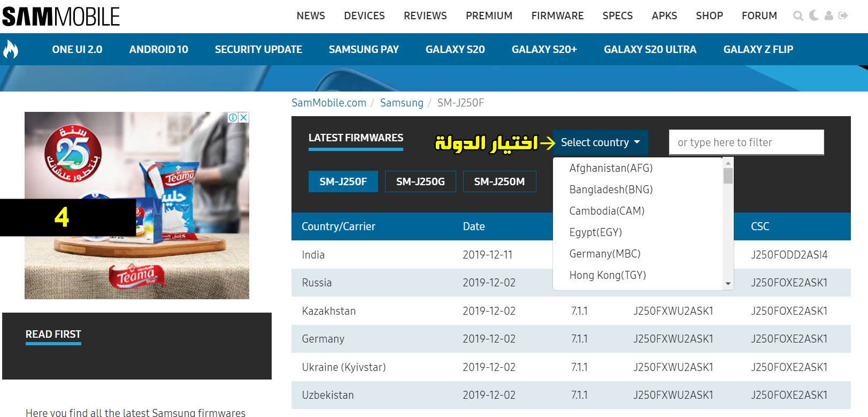Open the PREMIUM page
This screenshot has width=868, height=417.
point(489,16)
